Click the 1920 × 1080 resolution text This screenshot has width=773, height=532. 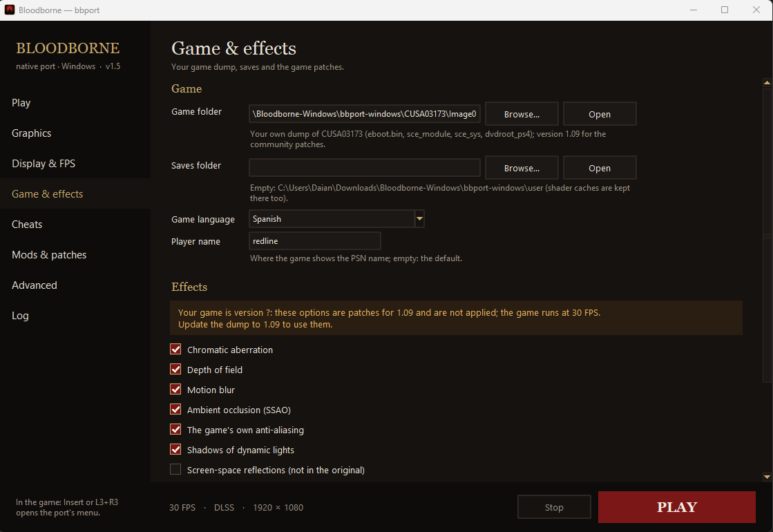[278, 507]
